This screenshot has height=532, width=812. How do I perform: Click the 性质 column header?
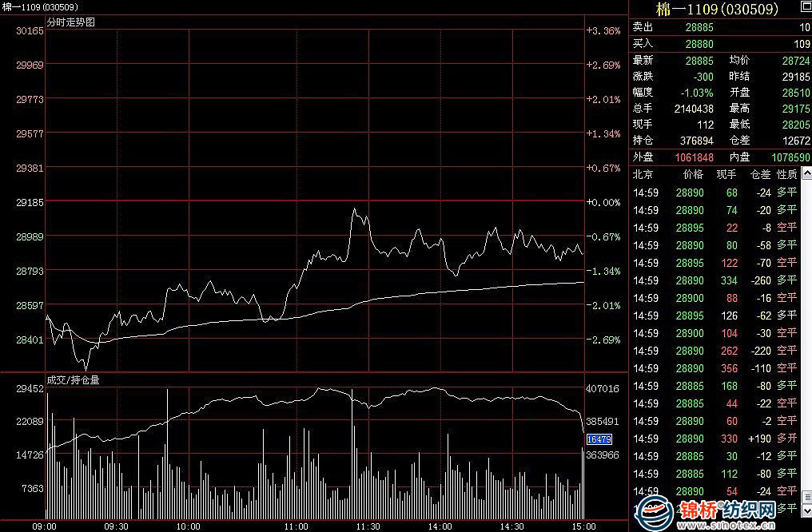[786, 173]
